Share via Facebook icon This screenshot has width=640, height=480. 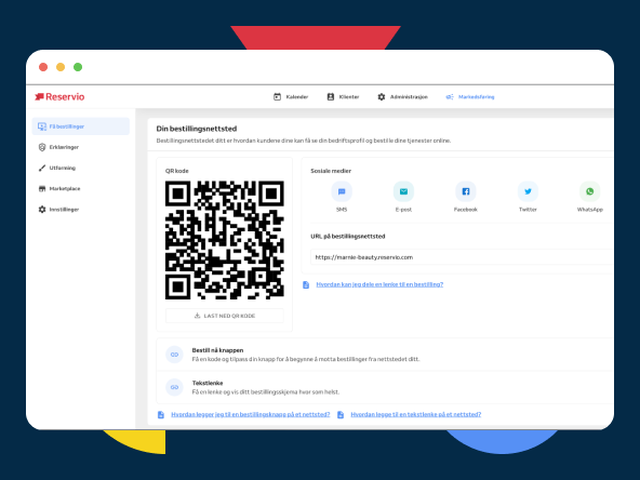[466, 191]
